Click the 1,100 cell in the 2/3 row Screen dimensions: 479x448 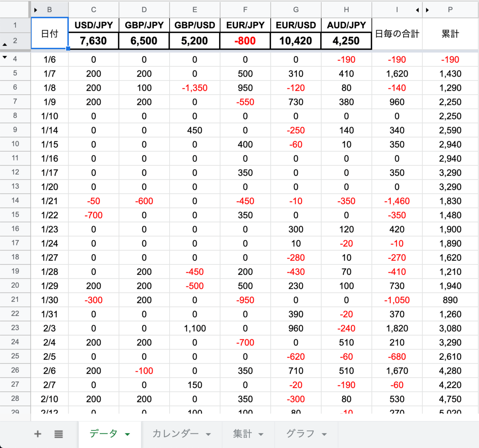195,328
